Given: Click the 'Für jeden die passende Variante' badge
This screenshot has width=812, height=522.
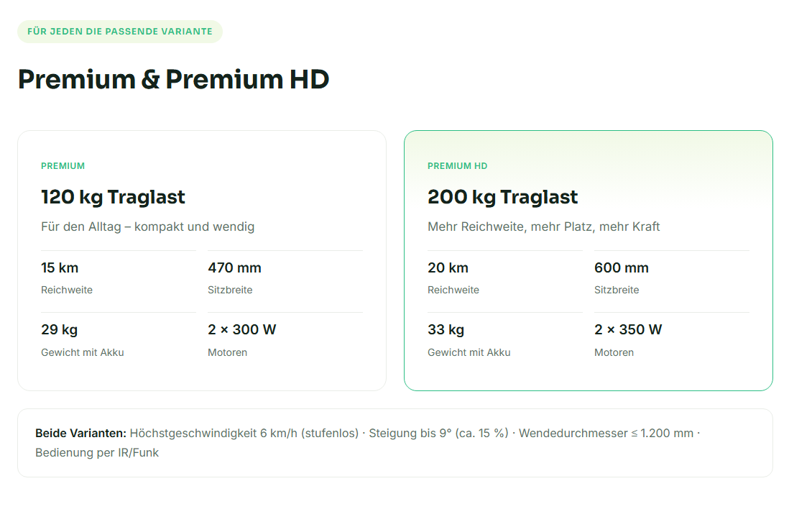Looking at the screenshot, I should click(x=119, y=32).
